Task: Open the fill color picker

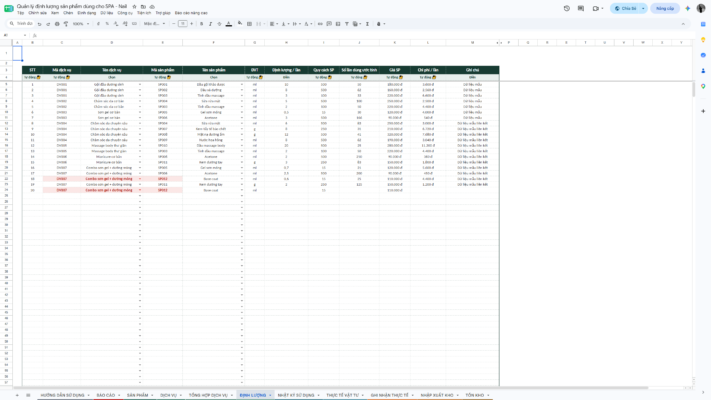Action: (240, 24)
